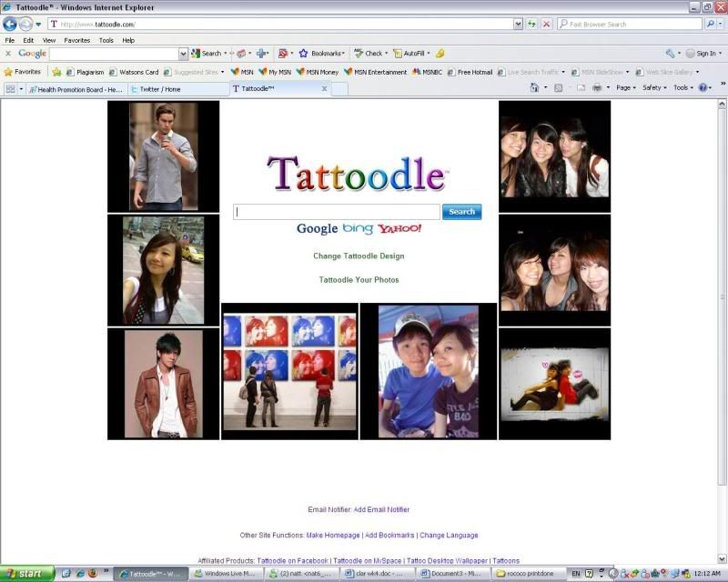
Task: Click the Add Email Notifier link
Action: (x=381, y=509)
